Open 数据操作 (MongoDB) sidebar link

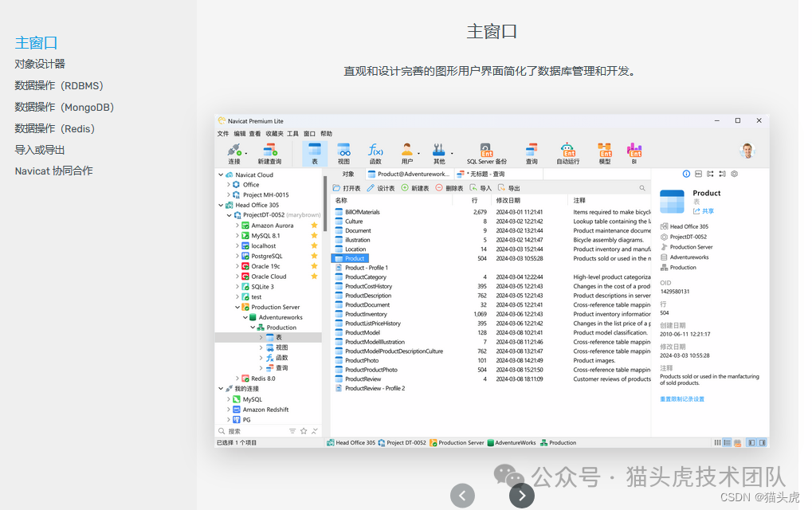tap(65, 107)
